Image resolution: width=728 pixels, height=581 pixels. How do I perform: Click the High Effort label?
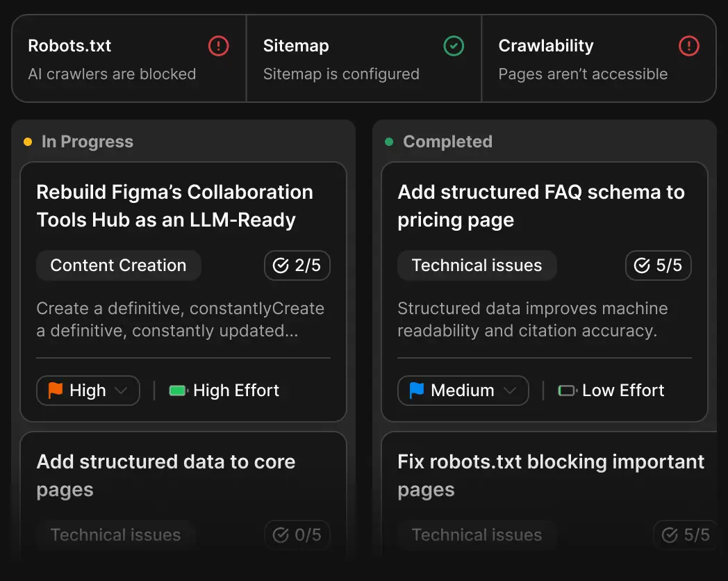236,391
